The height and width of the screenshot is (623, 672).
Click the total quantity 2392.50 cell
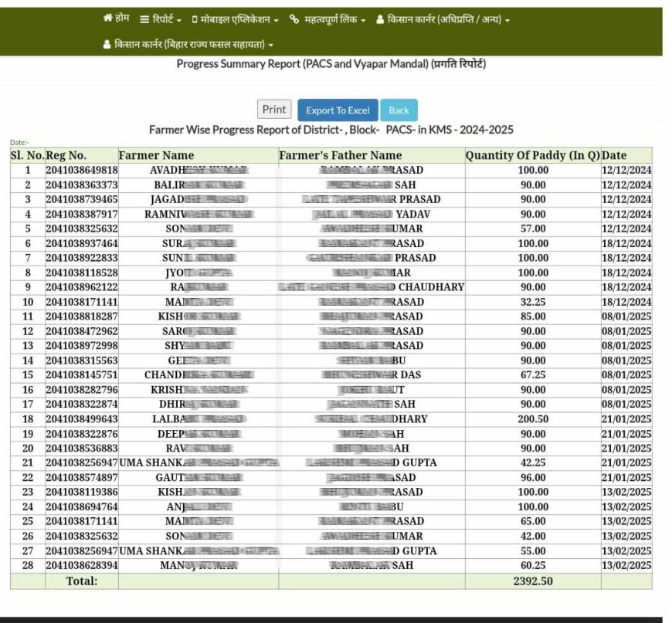[x=533, y=581]
